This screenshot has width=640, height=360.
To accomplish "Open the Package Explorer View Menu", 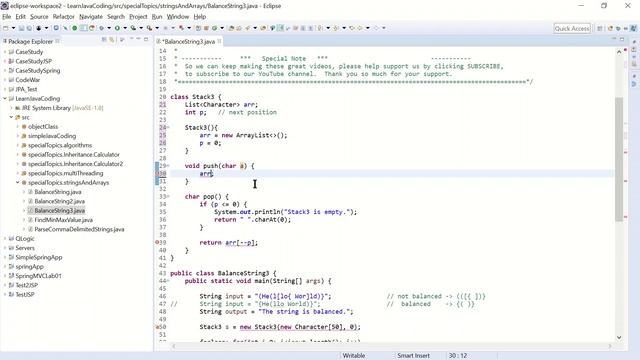I will pyautogui.click(x=122, y=40).
